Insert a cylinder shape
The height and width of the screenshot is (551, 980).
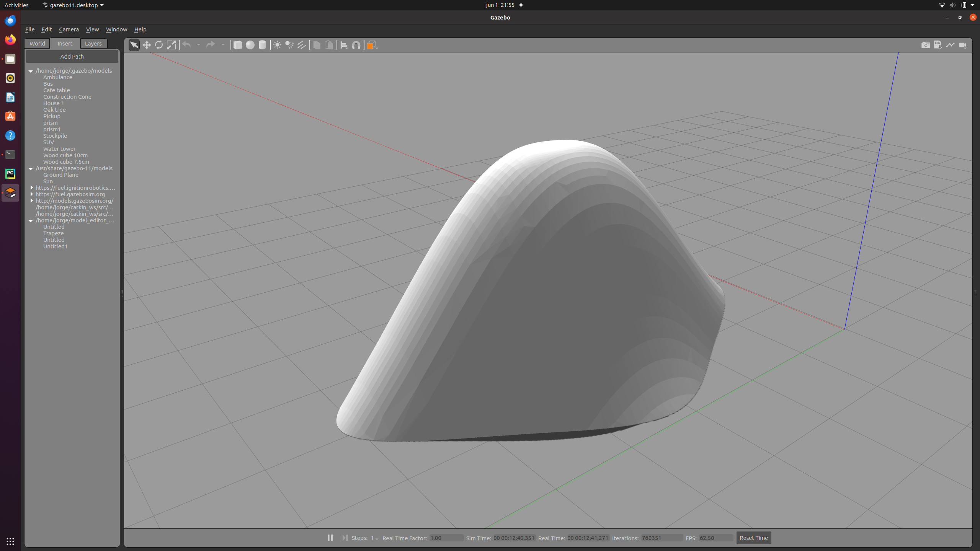262,45
